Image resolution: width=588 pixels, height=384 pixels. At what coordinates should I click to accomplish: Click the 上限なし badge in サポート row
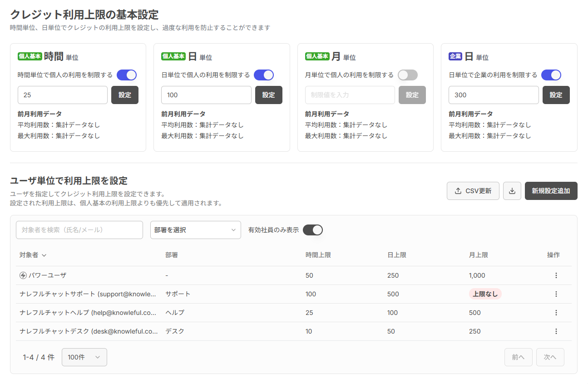(x=485, y=294)
